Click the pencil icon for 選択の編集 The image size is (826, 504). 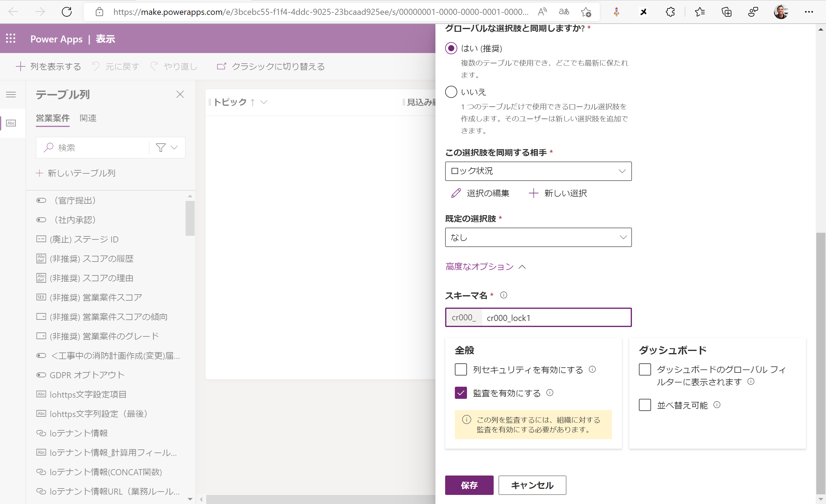click(456, 193)
